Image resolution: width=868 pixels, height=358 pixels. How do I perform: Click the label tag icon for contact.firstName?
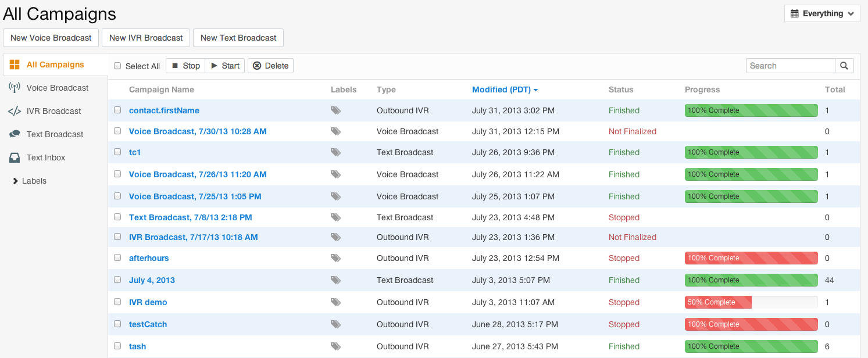coord(335,110)
